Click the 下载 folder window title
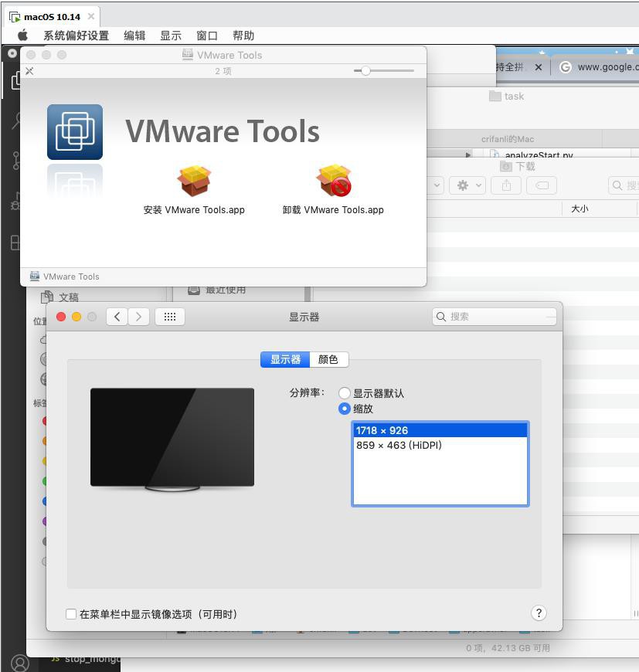 click(518, 166)
